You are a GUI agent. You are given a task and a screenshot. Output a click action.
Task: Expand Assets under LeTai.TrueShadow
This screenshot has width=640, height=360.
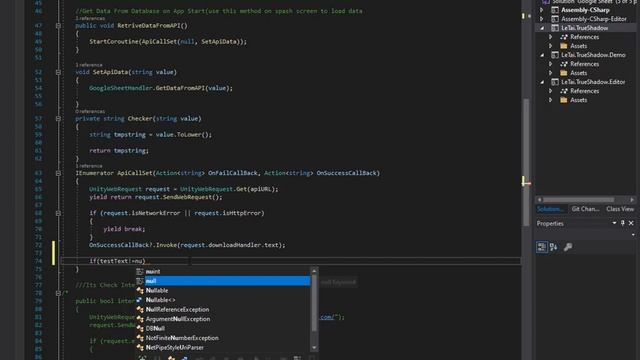click(551, 46)
